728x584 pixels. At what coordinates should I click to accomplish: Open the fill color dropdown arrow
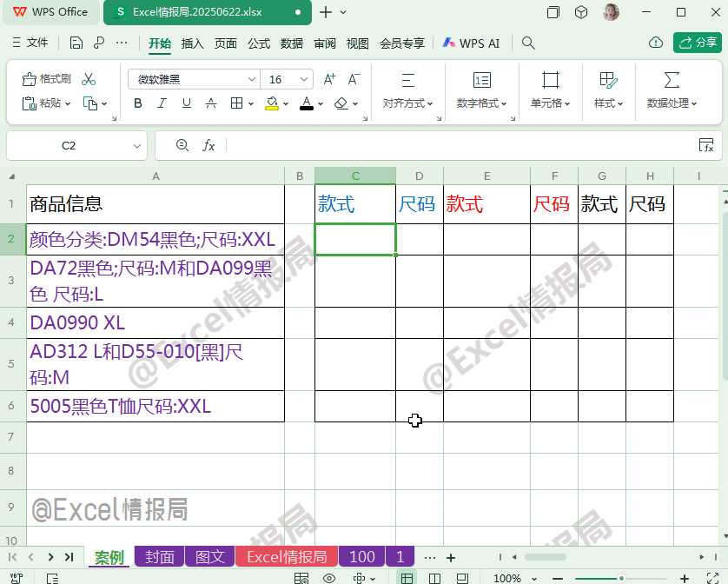[x=286, y=103]
